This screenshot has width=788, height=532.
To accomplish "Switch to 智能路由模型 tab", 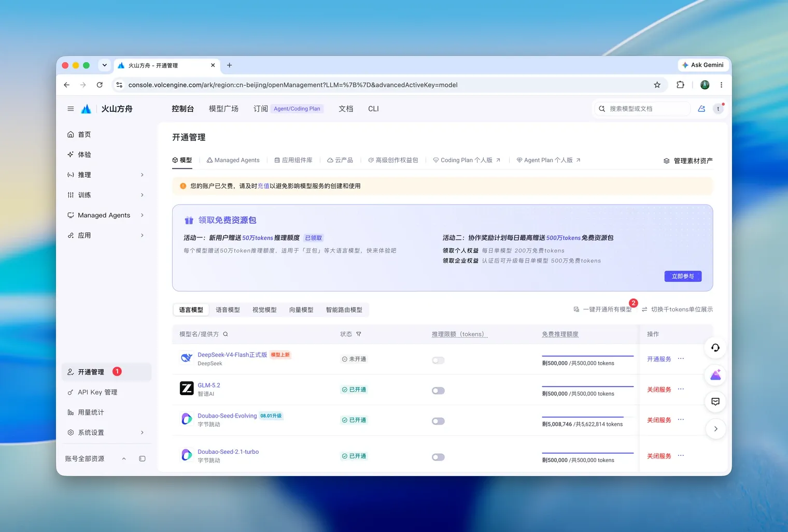I will click(344, 310).
